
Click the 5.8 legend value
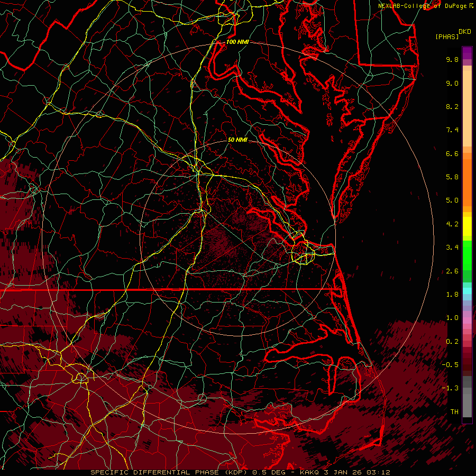pyautogui.click(x=452, y=177)
